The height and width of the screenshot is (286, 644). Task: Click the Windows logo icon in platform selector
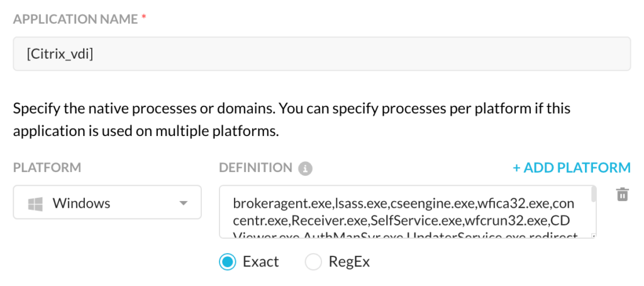[35, 203]
